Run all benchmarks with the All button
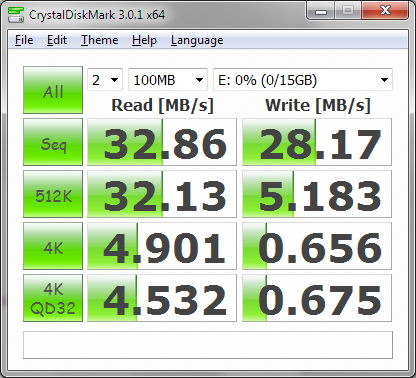The height and width of the screenshot is (378, 416). (53, 90)
